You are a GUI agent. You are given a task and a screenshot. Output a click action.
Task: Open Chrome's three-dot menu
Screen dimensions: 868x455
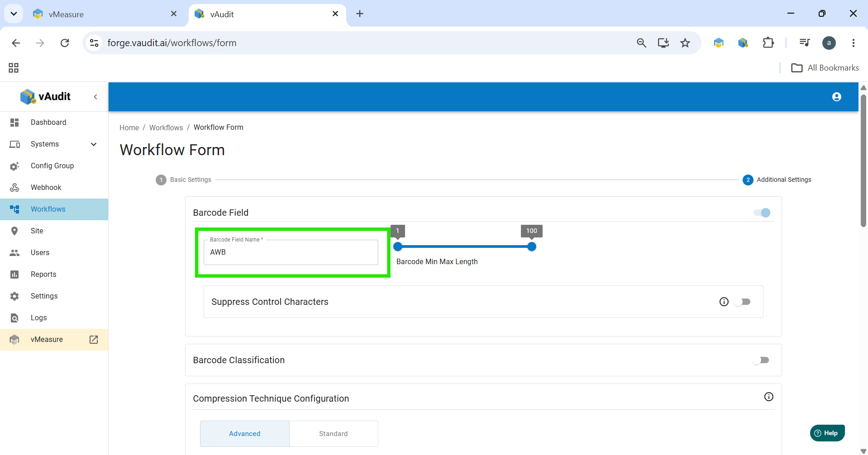point(854,43)
